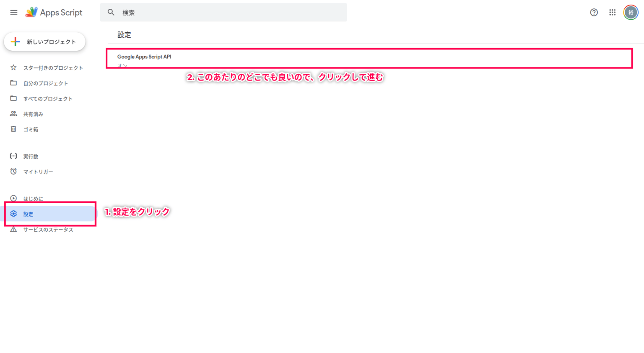Open マイトリガー triggers page
The image size is (644, 353).
[x=38, y=171]
